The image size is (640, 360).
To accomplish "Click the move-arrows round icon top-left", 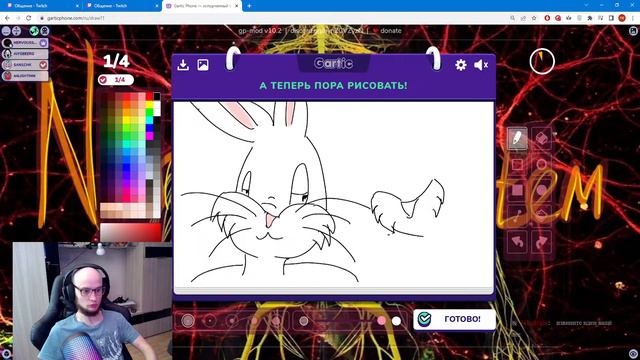I will coord(16,31).
